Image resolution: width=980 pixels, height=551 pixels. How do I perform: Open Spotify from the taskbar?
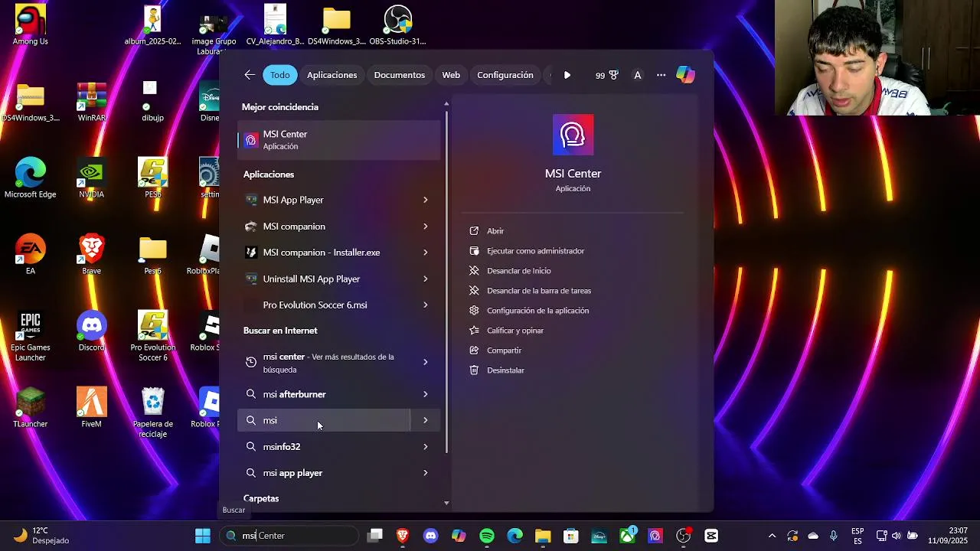pyautogui.click(x=487, y=536)
